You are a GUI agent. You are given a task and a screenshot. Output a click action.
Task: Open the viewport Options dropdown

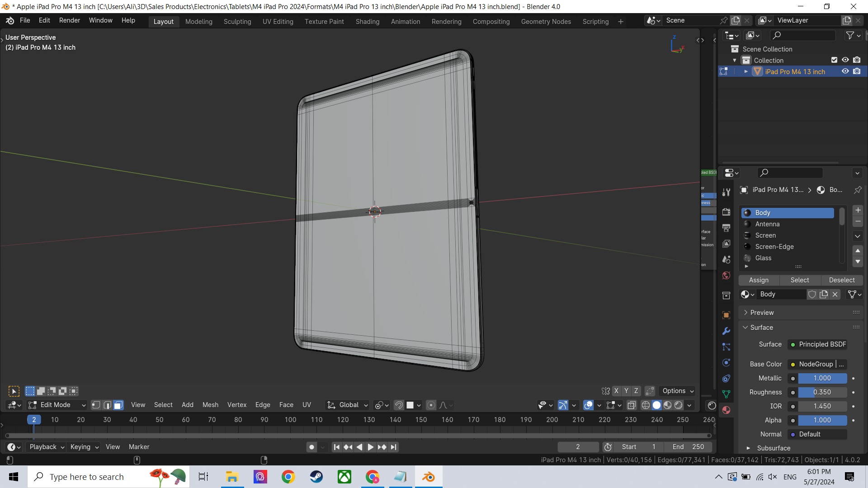pyautogui.click(x=677, y=391)
